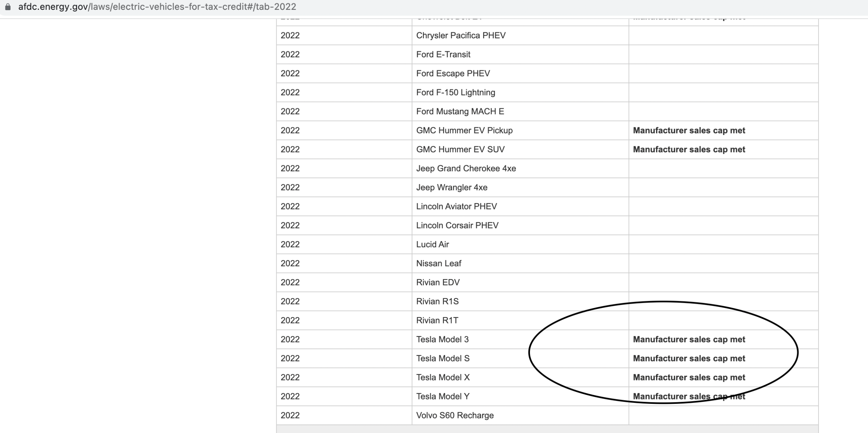Select the GMC Hummer EV SUV cell
Image resolution: width=868 pixels, height=433 pixels.
click(520, 149)
